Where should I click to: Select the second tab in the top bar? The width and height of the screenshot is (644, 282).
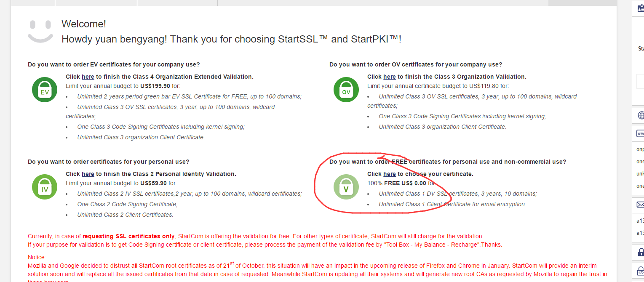click(96, 3)
